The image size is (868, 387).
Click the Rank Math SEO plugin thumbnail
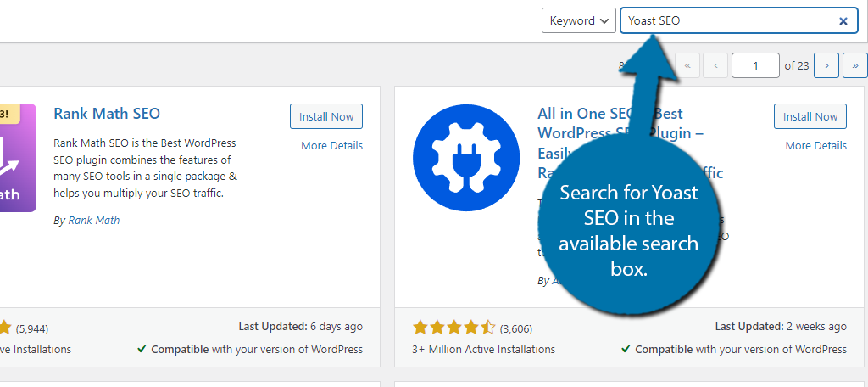pyautogui.click(x=18, y=157)
